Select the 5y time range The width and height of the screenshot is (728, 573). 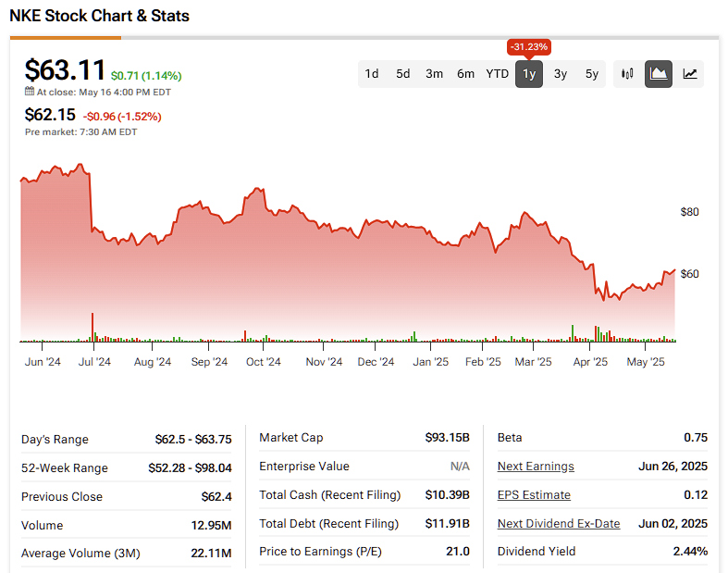click(591, 74)
